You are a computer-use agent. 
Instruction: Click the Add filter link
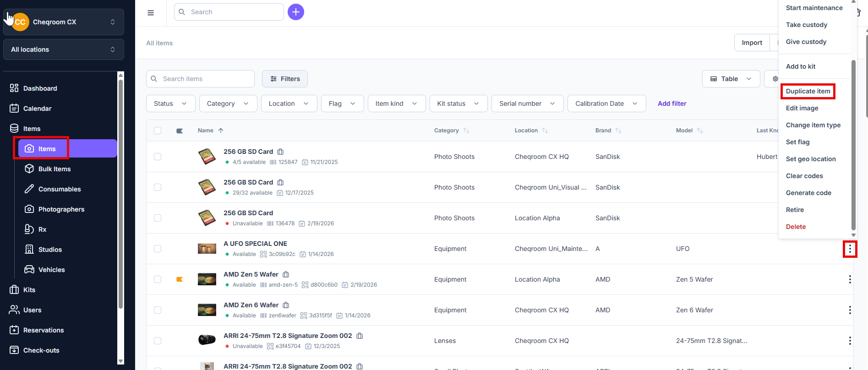(672, 103)
